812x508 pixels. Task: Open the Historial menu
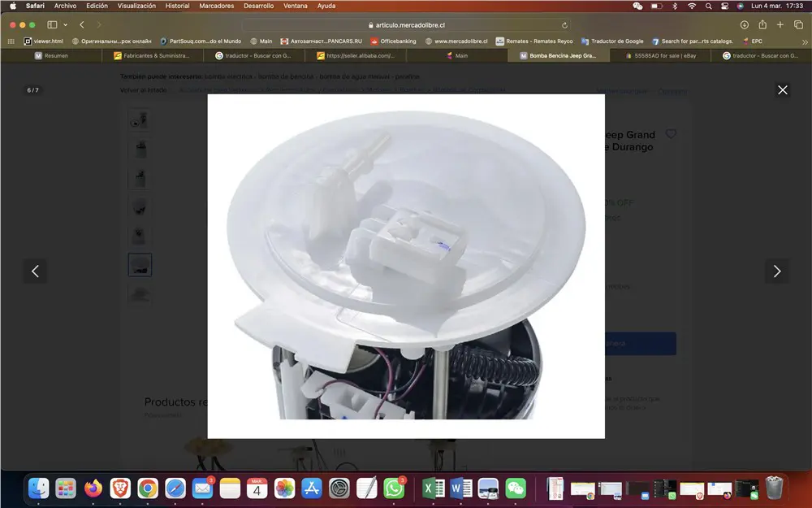(x=177, y=6)
